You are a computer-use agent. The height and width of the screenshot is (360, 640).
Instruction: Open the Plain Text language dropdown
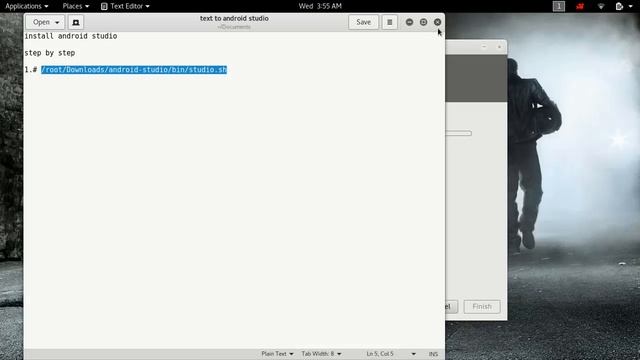(278, 353)
